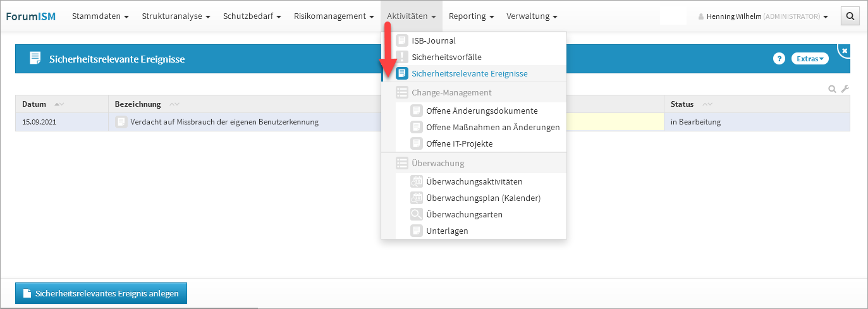
Task: Click the Sicherheitsvorfälle exclamation icon
Action: pyautogui.click(x=401, y=57)
